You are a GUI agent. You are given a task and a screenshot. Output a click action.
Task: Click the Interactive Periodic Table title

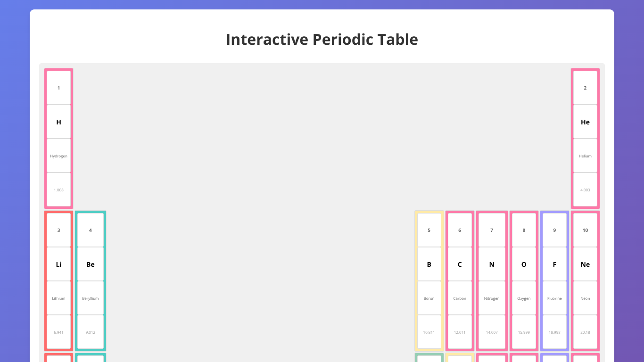[322, 40]
